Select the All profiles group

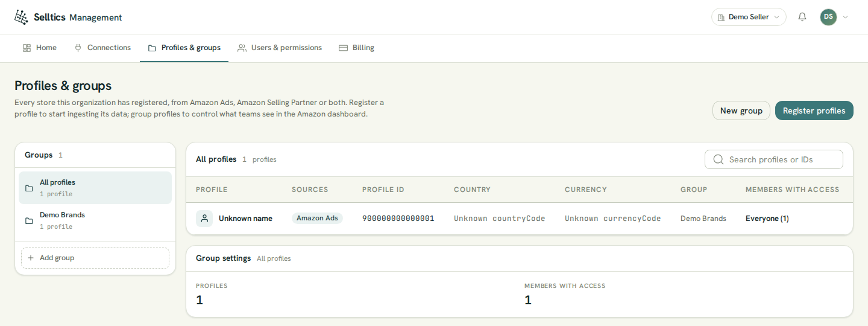pos(95,188)
